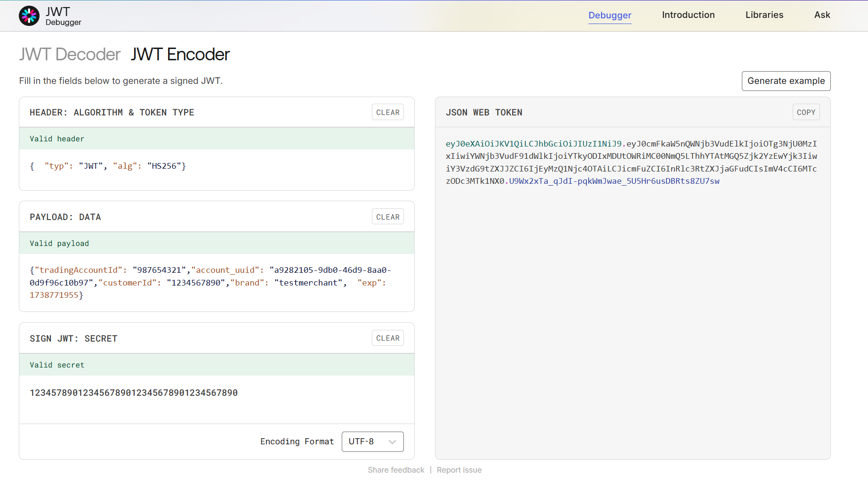
Task: Switch to the JWT Decoder tab
Action: (x=70, y=55)
